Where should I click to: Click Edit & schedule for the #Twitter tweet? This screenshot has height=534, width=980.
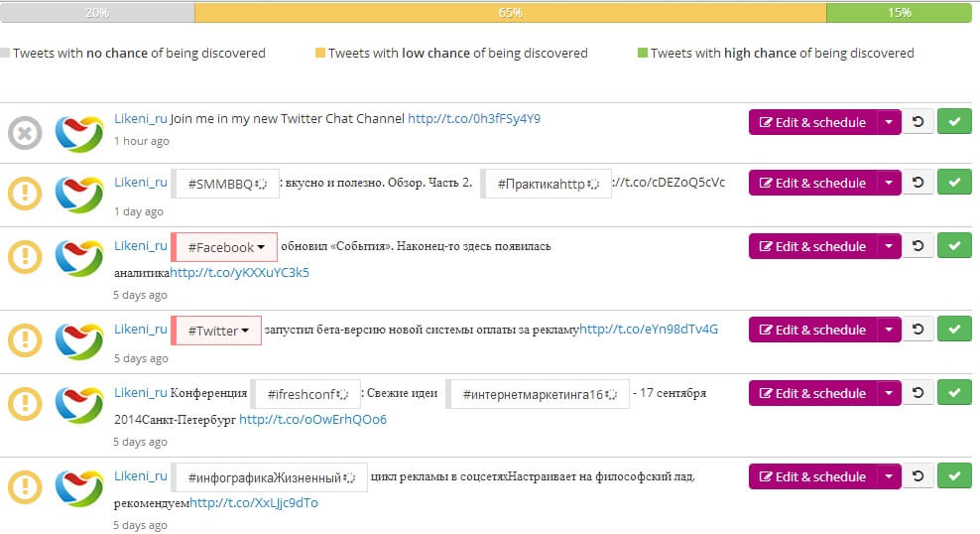(x=812, y=330)
